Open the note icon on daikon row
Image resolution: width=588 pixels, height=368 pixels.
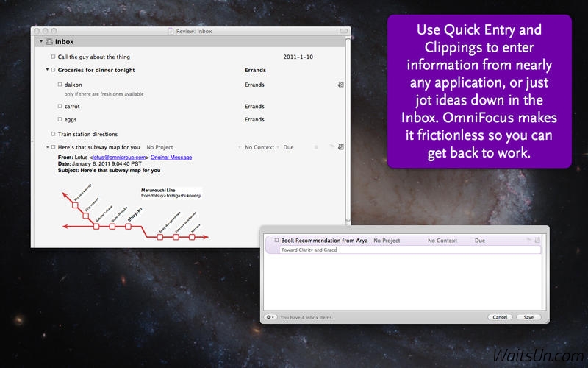point(340,85)
